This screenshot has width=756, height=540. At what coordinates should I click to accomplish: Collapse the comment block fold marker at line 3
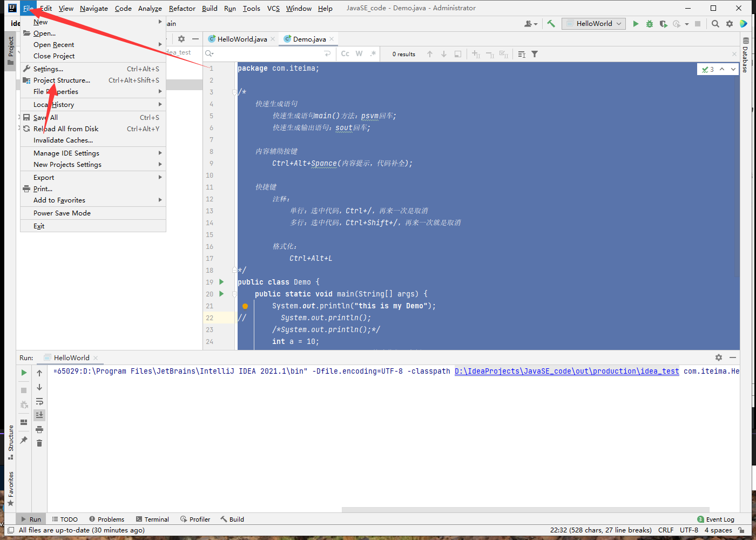234,92
